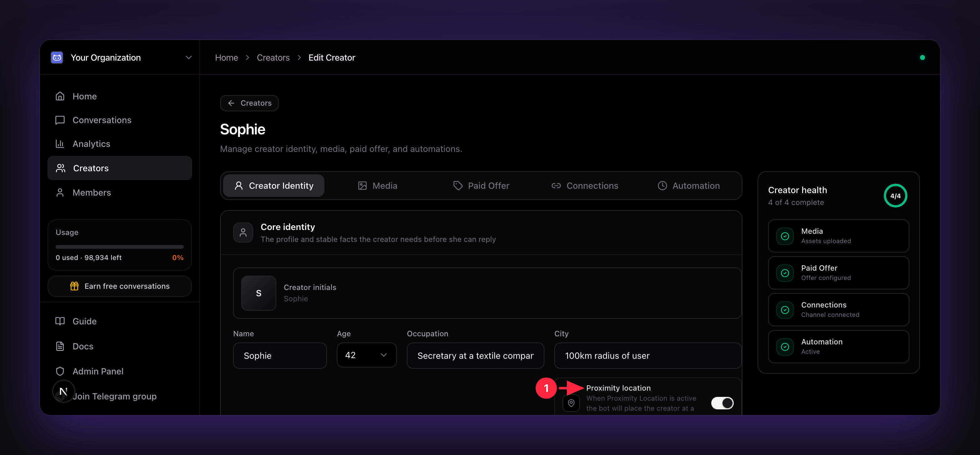
Task: Open the Media health card
Action: tap(838, 236)
